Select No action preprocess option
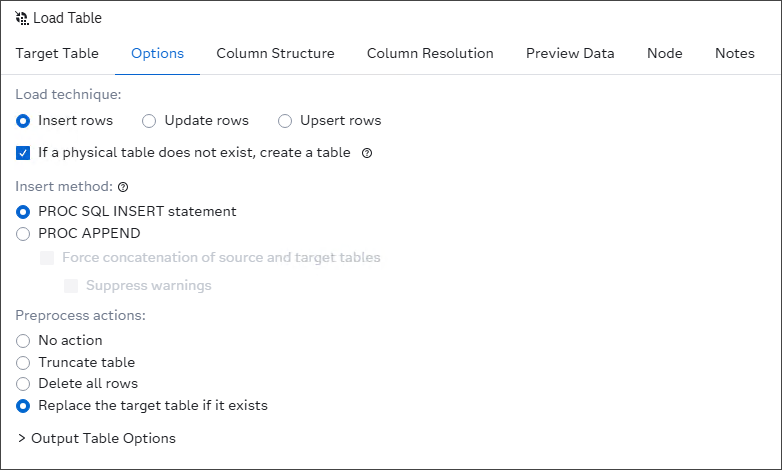 23,341
